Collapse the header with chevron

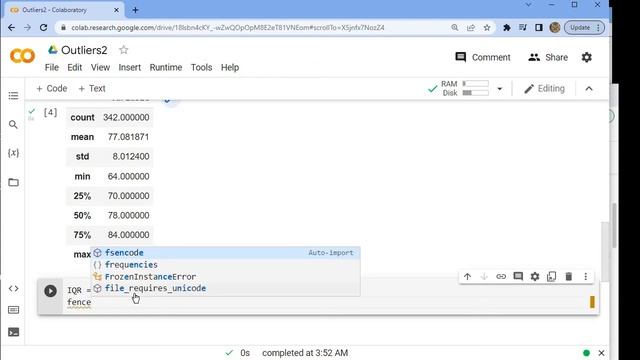point(589,89)
